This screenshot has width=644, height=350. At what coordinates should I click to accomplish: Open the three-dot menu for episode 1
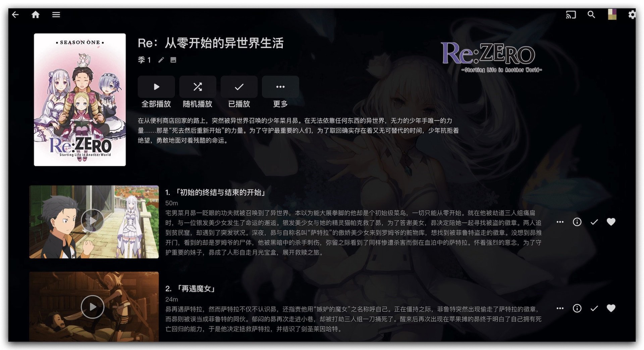560,222
